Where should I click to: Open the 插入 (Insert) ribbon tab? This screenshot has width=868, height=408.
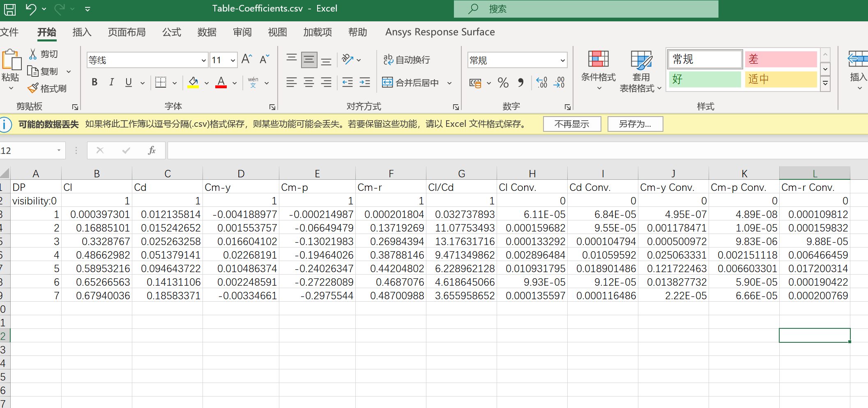pyautogui.click(x=82, y=32)
